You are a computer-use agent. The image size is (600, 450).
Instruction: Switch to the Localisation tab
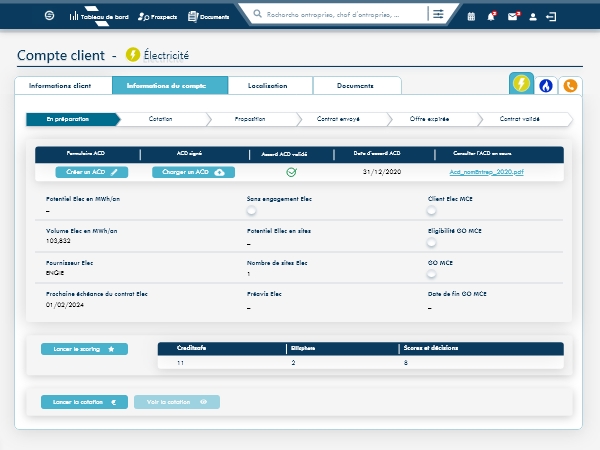coord(271,85)
